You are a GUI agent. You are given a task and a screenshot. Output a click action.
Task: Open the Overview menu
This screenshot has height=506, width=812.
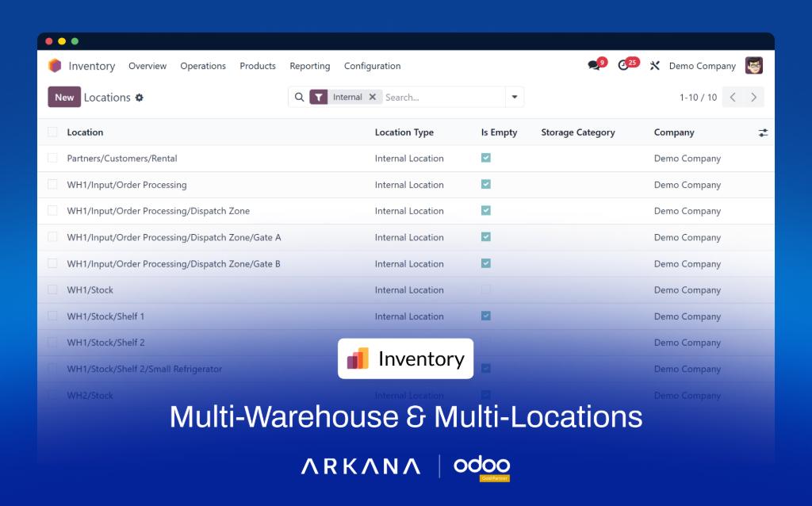click(147, 66)
